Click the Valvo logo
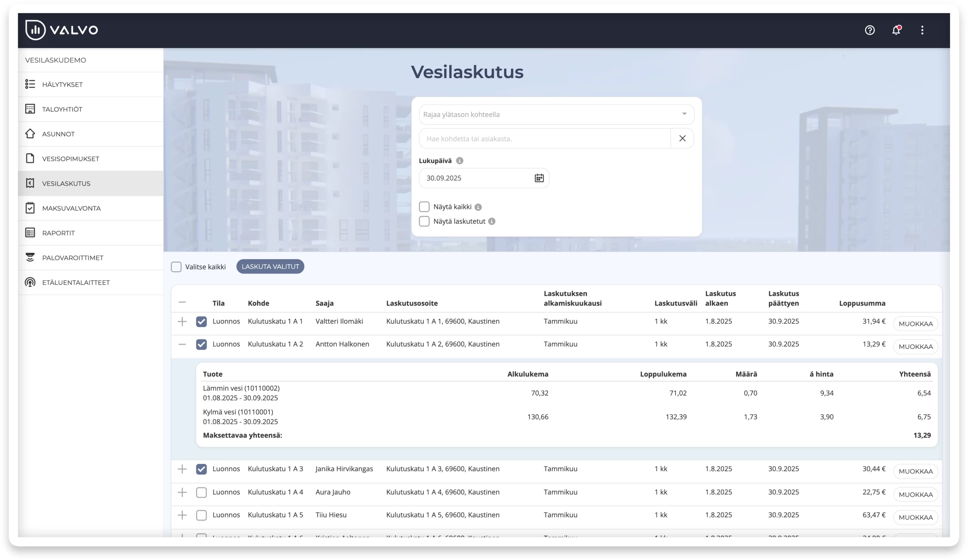The height and width of the screenshot is (560, 968). point(62,30)
